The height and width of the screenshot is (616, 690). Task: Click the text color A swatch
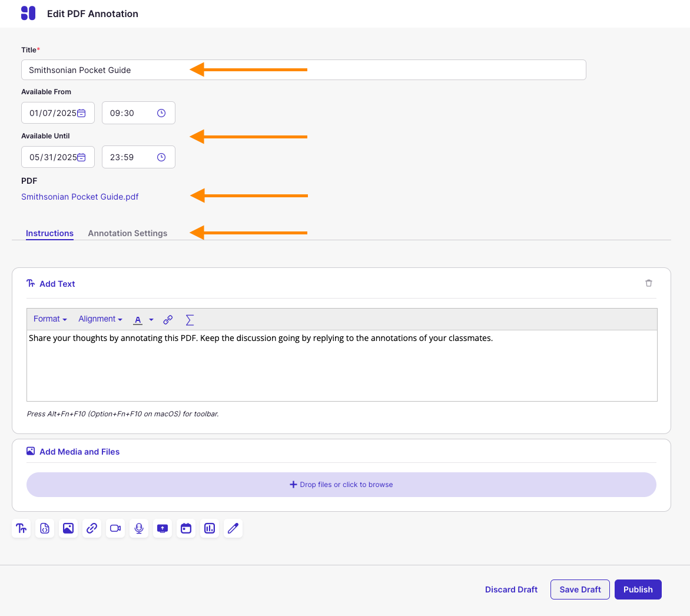(138, 320)
